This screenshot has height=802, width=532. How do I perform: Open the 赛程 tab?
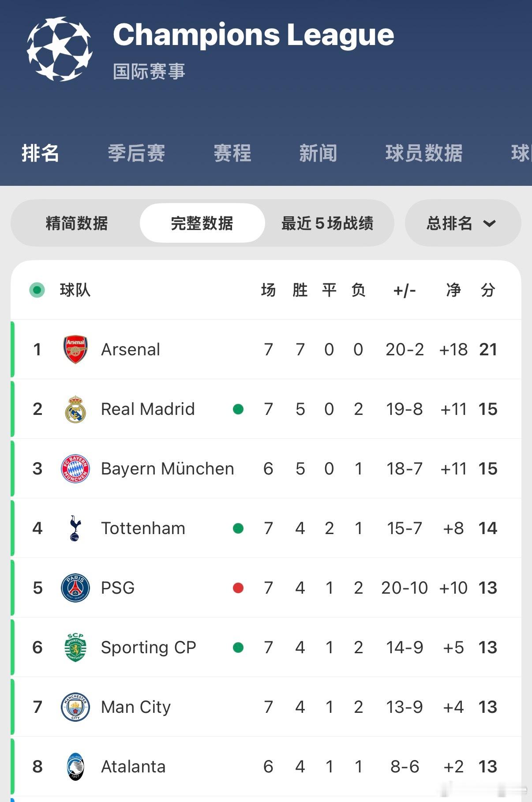[232, 154]
